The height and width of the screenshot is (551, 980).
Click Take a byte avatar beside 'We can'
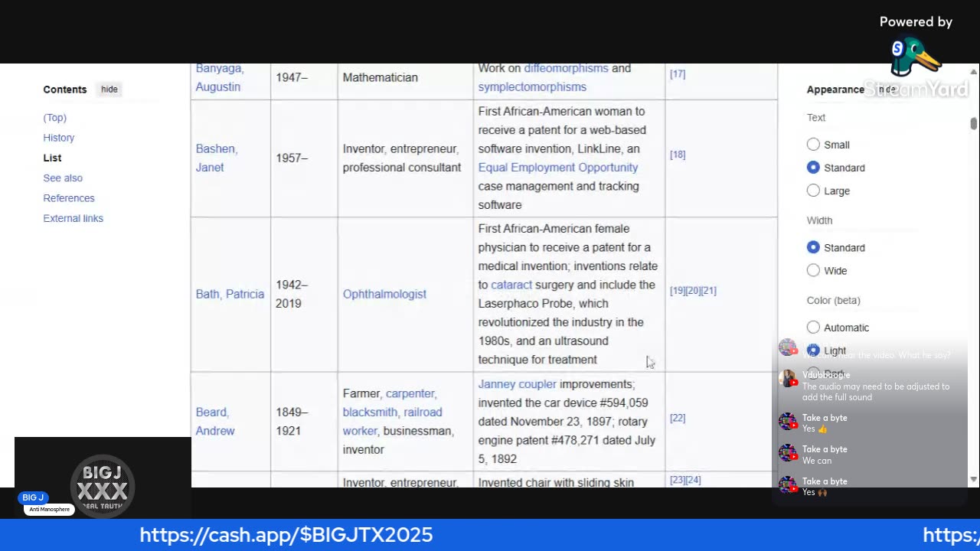(788, 453)
